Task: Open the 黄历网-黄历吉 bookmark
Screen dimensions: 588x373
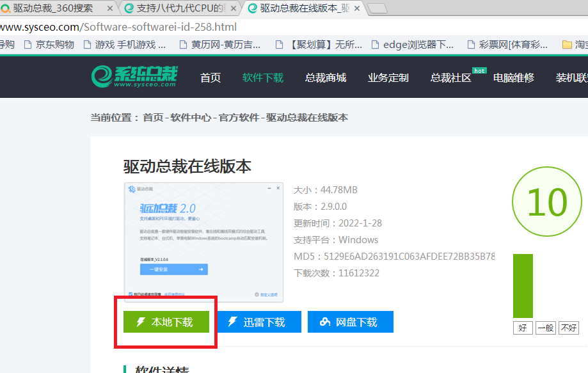Action: pyautogui.click(x=219, y=45)
